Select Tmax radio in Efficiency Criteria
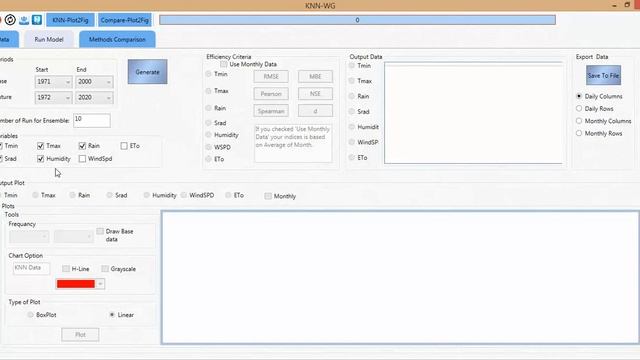 [x=209, y=91]
